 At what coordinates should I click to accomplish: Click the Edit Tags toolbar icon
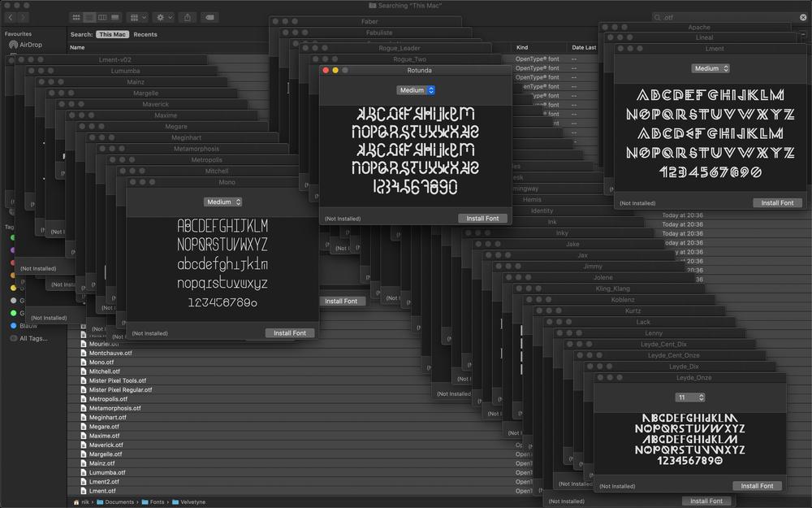(209, 18)
